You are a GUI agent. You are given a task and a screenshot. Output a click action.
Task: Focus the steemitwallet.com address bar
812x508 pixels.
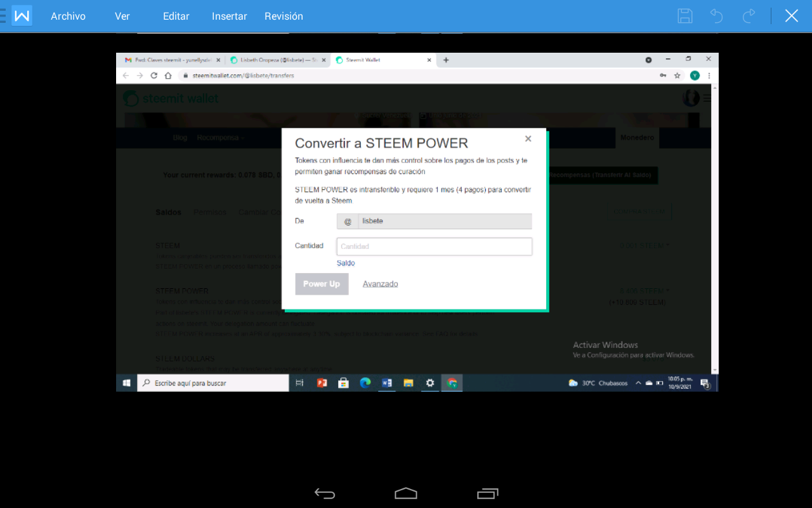pyautogui.click(x=416, y=75)
